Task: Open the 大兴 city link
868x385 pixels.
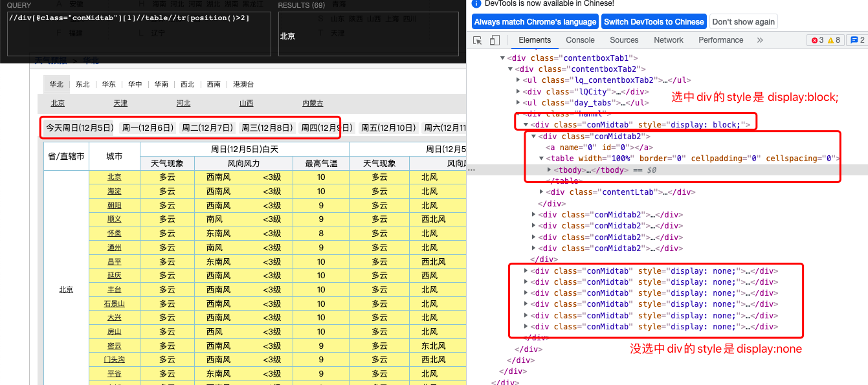Action: 114,318
